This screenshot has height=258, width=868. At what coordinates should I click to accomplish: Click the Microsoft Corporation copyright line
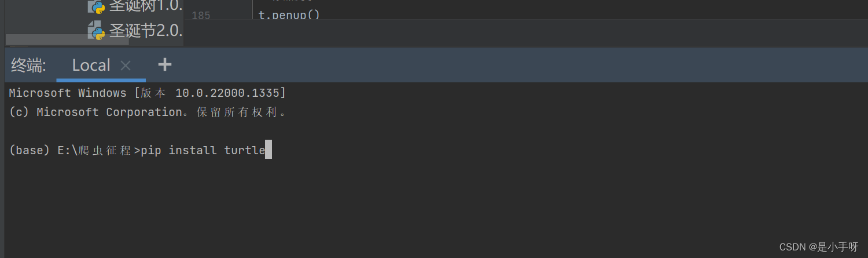(148, 112)
